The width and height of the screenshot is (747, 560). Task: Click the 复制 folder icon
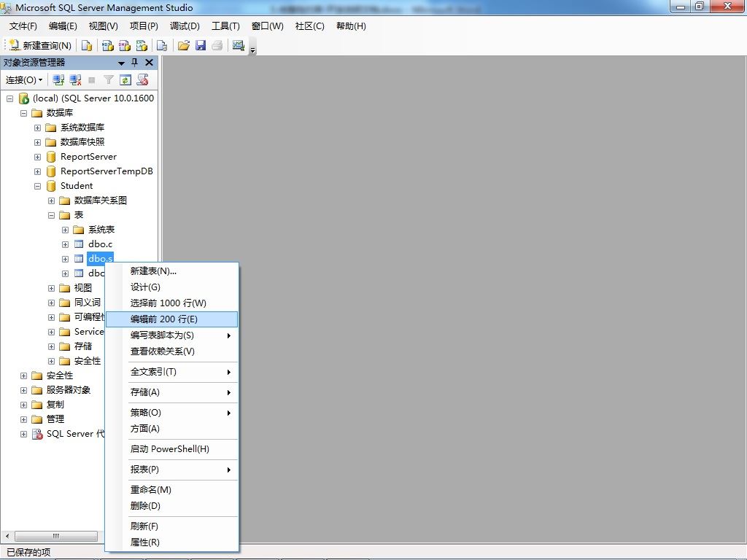pos(37,405)
